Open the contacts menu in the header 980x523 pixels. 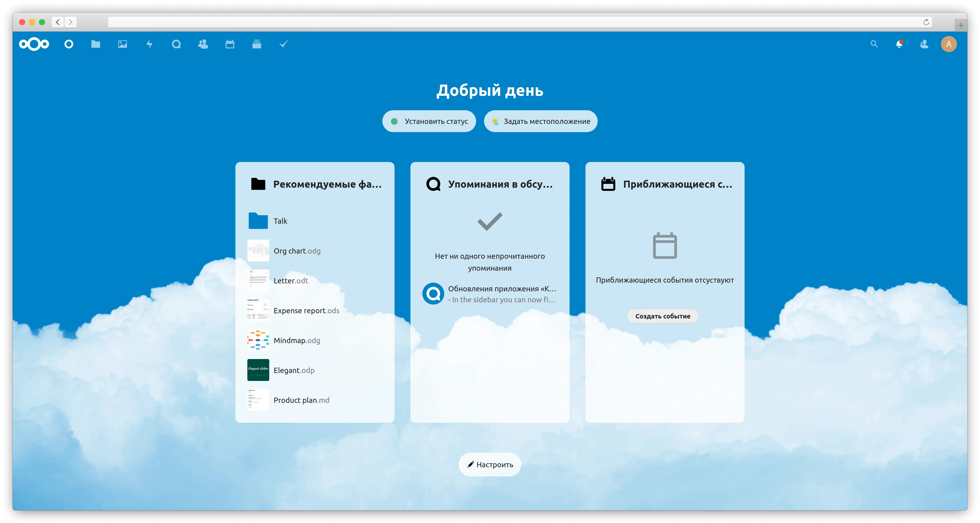(x=924, y=44)
